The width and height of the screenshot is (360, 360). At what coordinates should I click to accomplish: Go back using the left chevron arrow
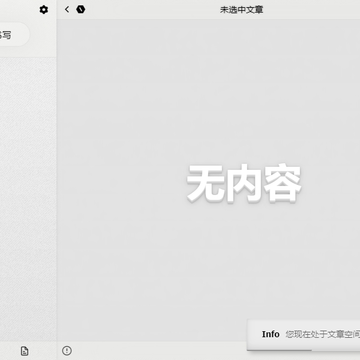point(67,9)
